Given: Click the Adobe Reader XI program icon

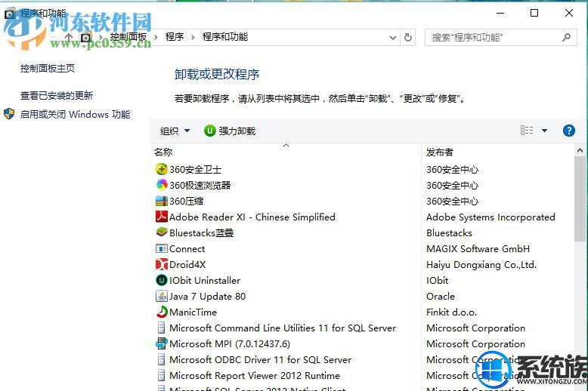Looking at the screenshot, I should click(x=161, y=217).
